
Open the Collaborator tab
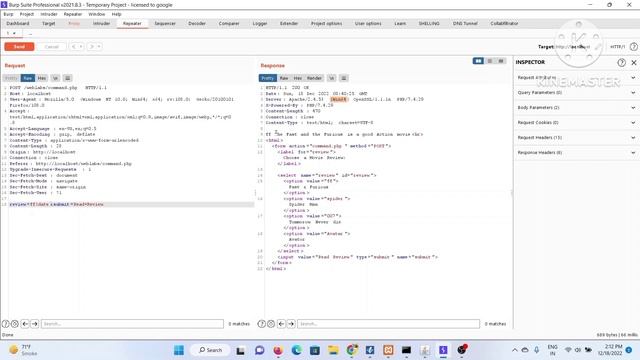click(x=504, y=24)
